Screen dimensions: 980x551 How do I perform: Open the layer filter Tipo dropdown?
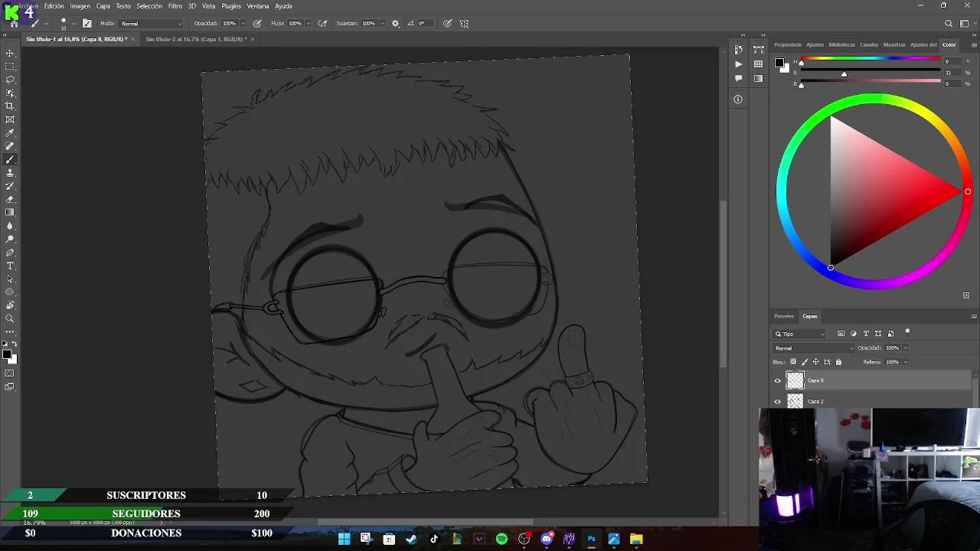pos(800,334)
